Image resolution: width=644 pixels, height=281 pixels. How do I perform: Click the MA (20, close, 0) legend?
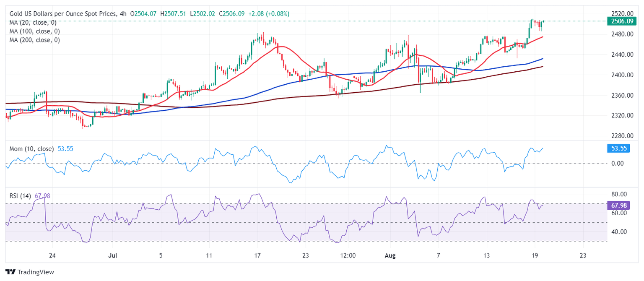point(34,23)
